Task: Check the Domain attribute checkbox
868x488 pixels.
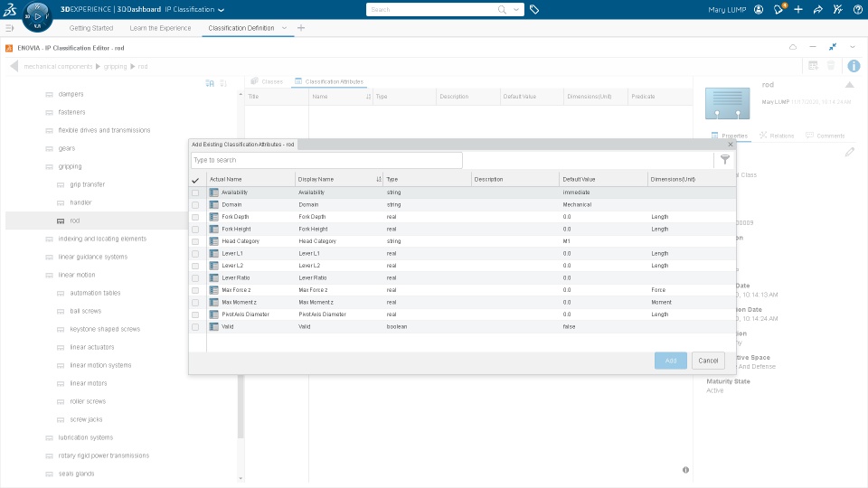Action: [195, 205]
